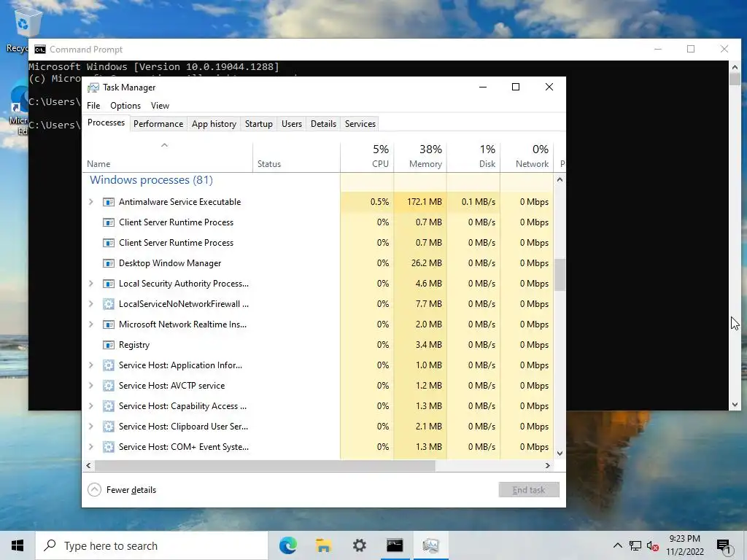
Task: Click the Service Host: Application Information gear icon
Action: (x=109, y=365)
